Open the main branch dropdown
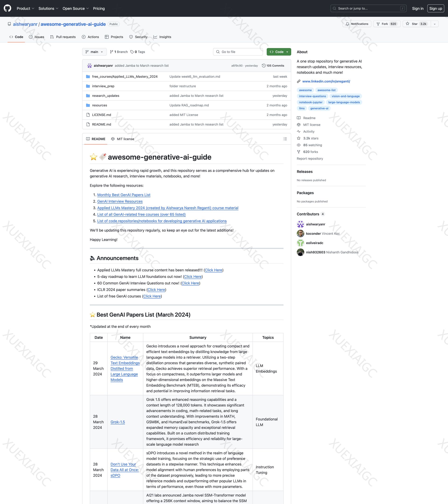This screenshot has width=448, height=504. click(94, 52)
